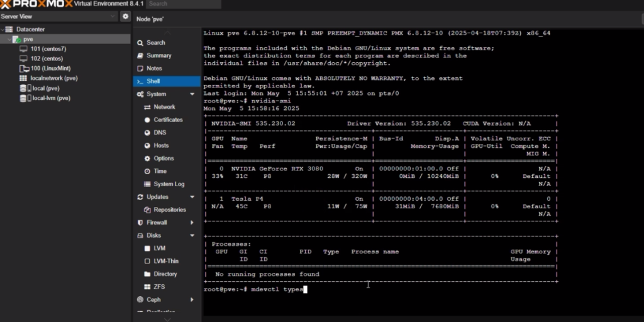Open ZFS page
This screenshot has height=322, width=644.
[159, 287]
